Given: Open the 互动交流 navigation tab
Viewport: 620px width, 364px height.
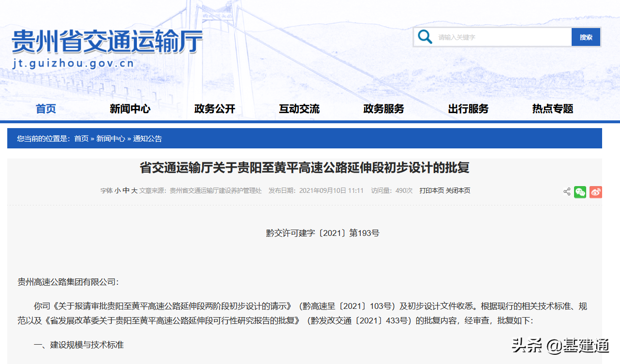Looking at the screenshot, I should (299, 109).
